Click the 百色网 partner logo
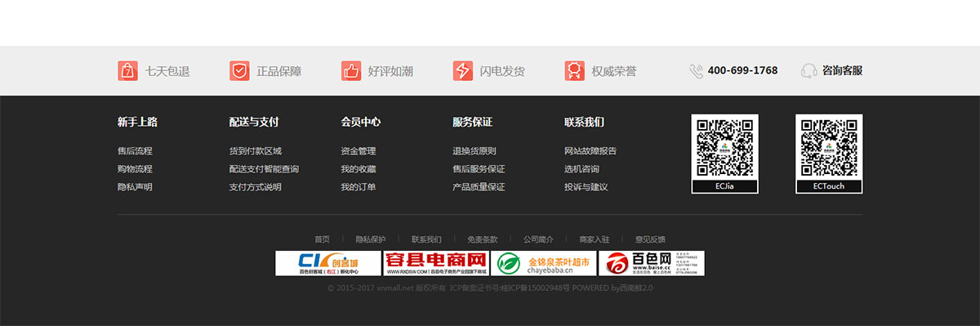This screenshot has width=980, height=326. click(x=652, y=263)
